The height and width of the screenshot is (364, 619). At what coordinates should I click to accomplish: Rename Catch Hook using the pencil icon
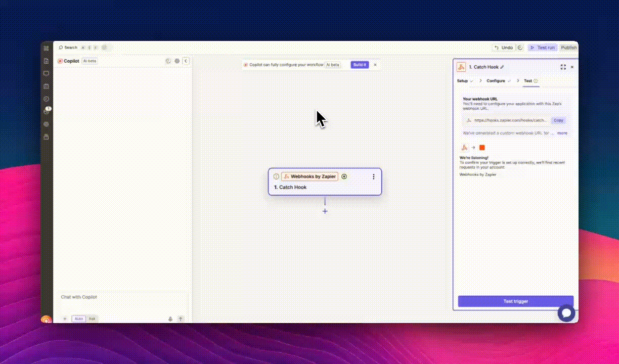(x=501, y=66)
